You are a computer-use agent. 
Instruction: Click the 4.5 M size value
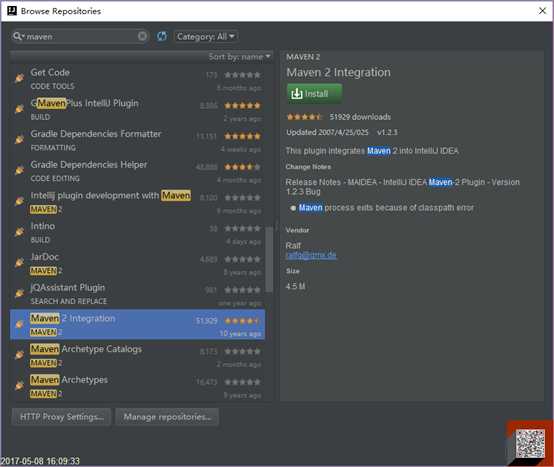pos(295,286)
